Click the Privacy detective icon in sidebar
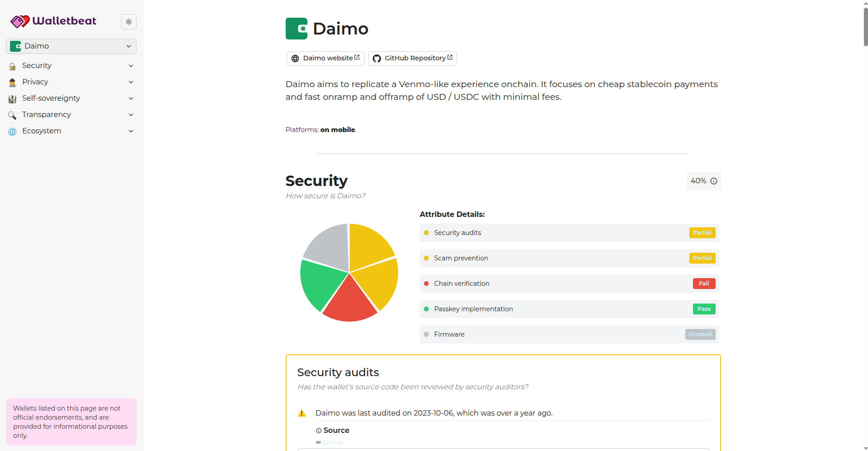The image size is (868, 451). pos(12,83)
